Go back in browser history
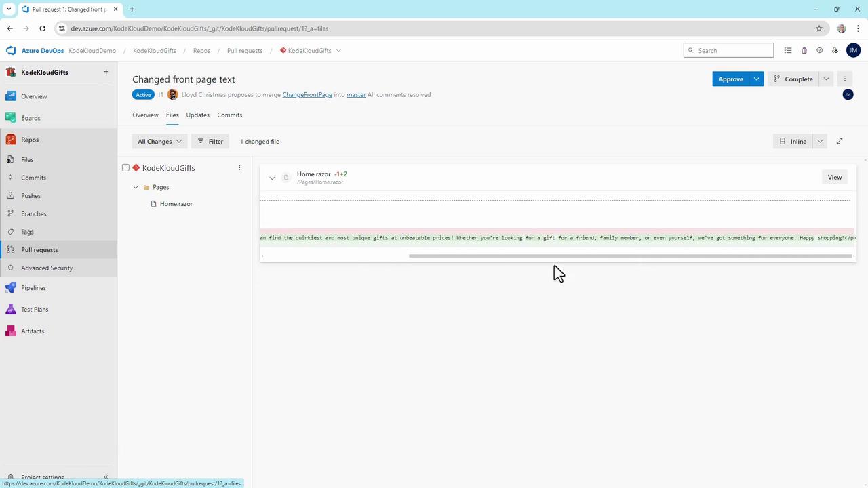The height and width of the screenshot is (488, 868). tap(10, 28)
